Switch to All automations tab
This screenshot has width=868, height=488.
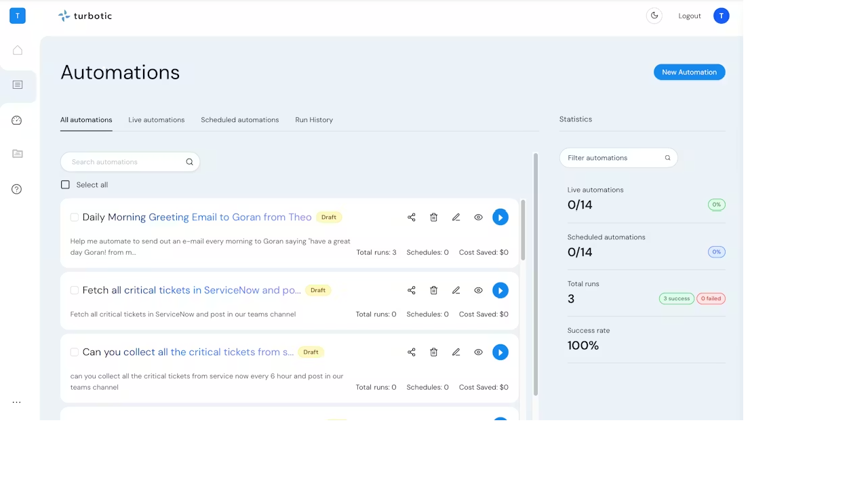pos(86,120)
